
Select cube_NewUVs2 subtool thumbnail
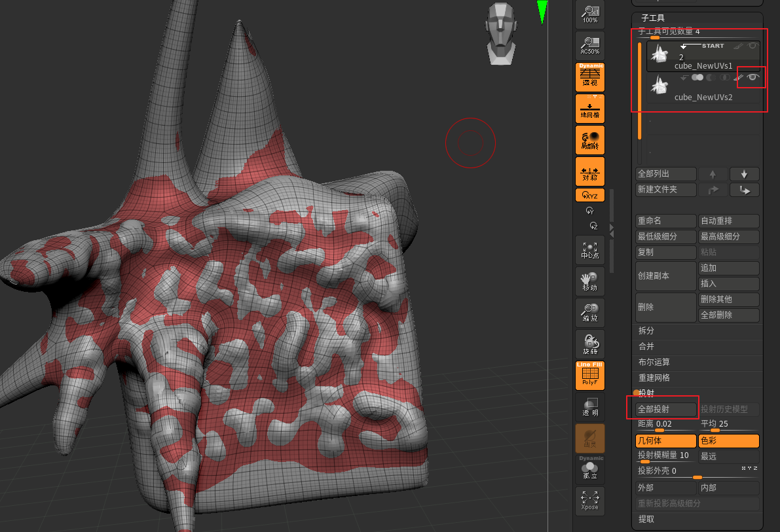click(659, 85)
